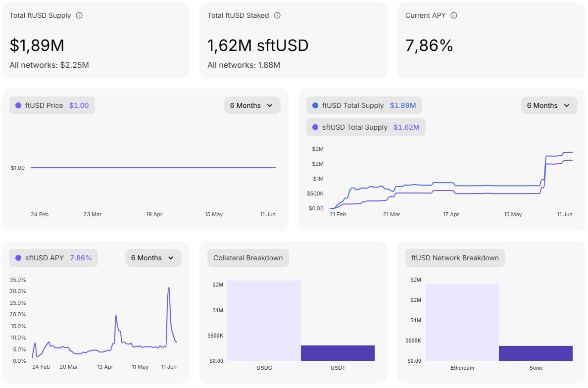Click the Collateral Breakdown label
Screen dimensions: 588x388
(x=248, y=258)
